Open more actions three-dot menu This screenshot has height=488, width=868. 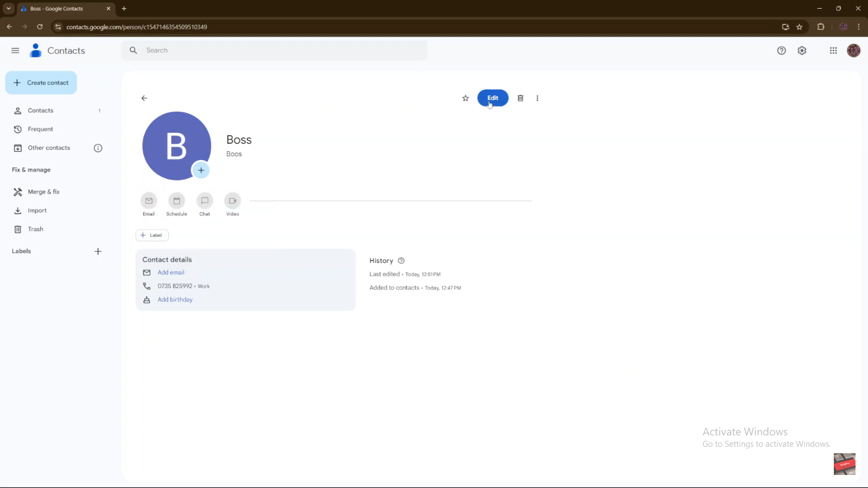tap(538, 98)
